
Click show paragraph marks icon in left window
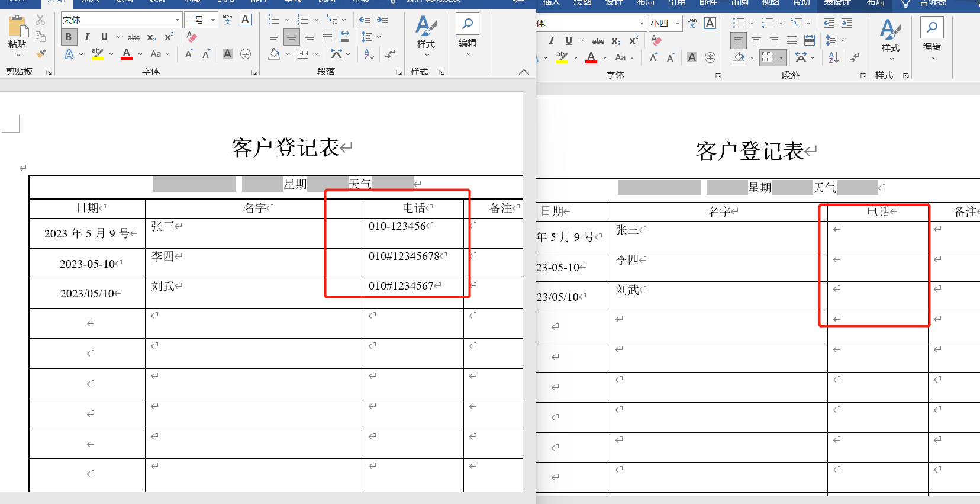click(391, 54)
